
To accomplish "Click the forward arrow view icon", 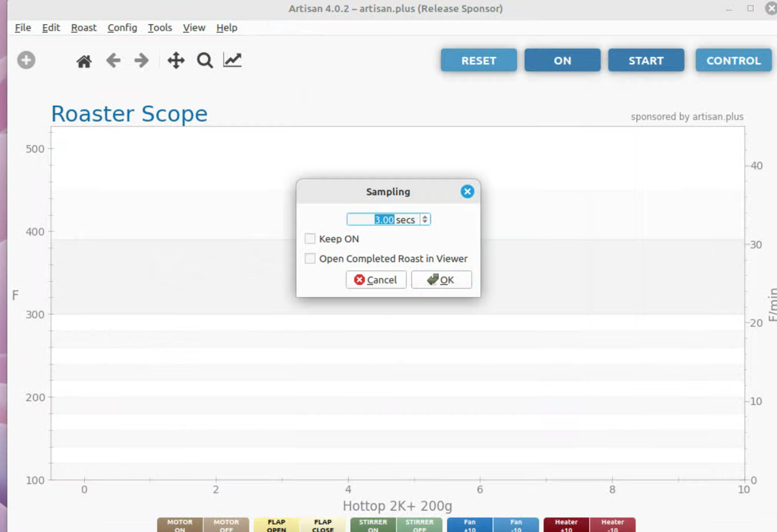I will pos(141,61).
